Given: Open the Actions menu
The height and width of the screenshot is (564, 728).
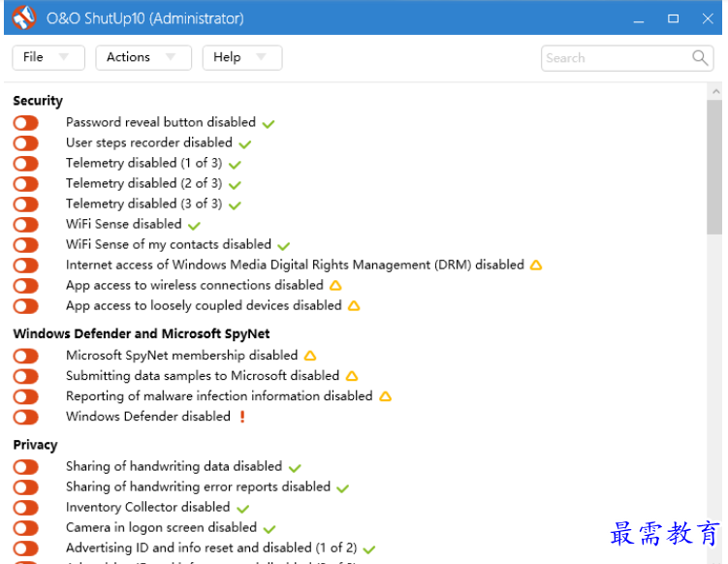Looking at the screenshot, I should (x=143, y=57).
